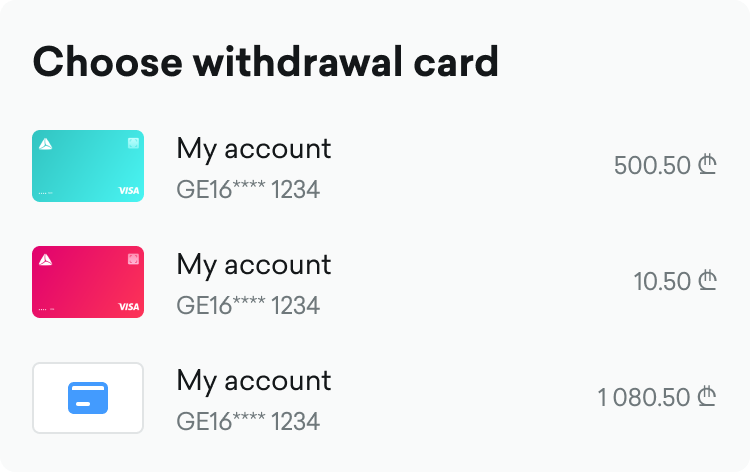
Task: Click "My account" label beside blue card icon
Action: coord(253,381)
